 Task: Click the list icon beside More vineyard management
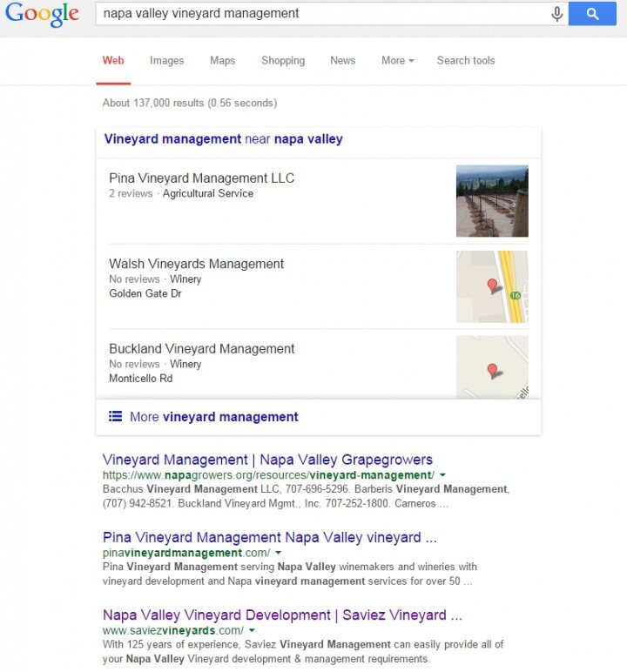pos(115,417)
